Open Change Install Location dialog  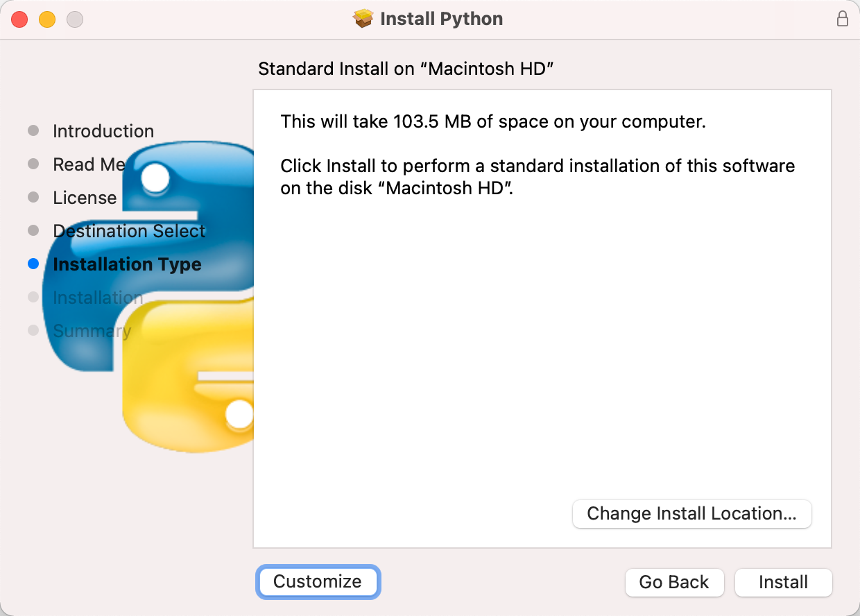click(691, 513)
